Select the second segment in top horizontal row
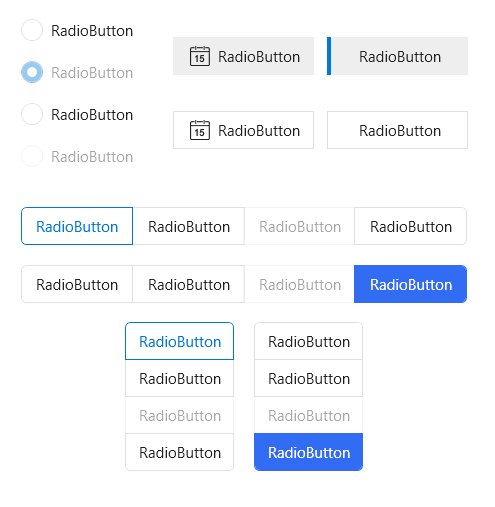 (189, 226)
